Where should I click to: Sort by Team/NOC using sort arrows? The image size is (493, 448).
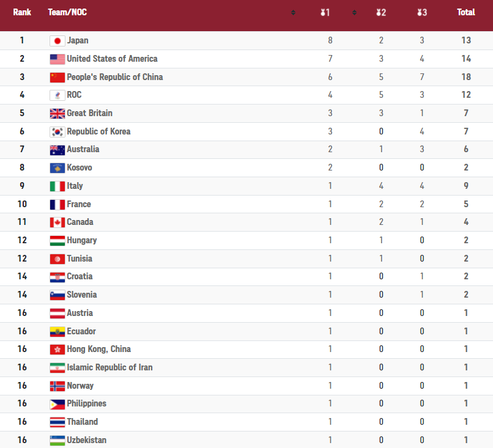(x=293, y=13)
